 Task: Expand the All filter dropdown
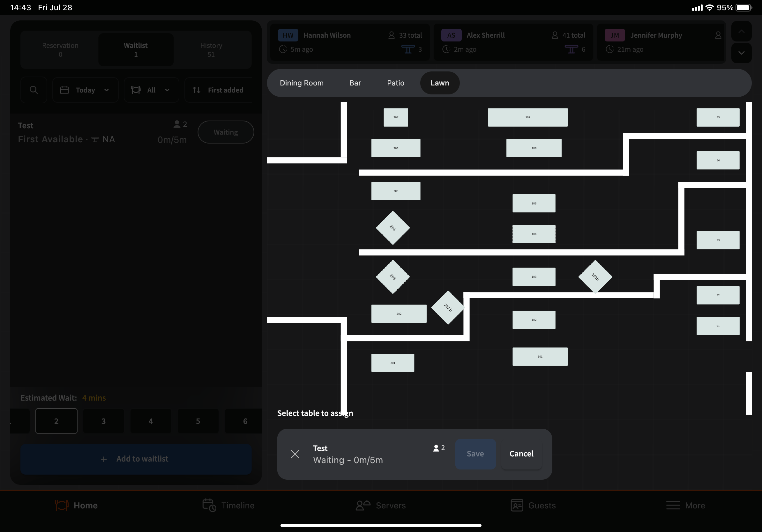coord(151,90)
